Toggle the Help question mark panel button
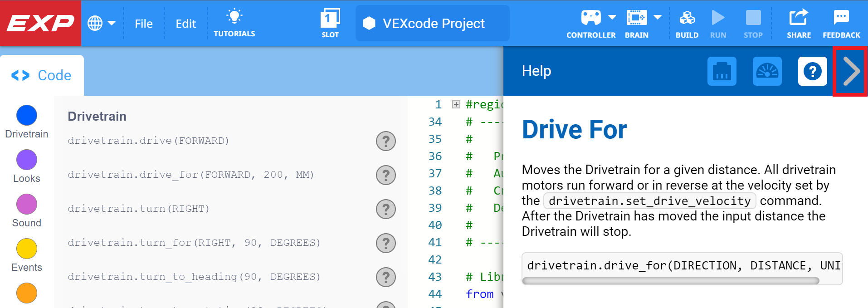Screen dimensions: 868x308 click(x=812, y=71)
